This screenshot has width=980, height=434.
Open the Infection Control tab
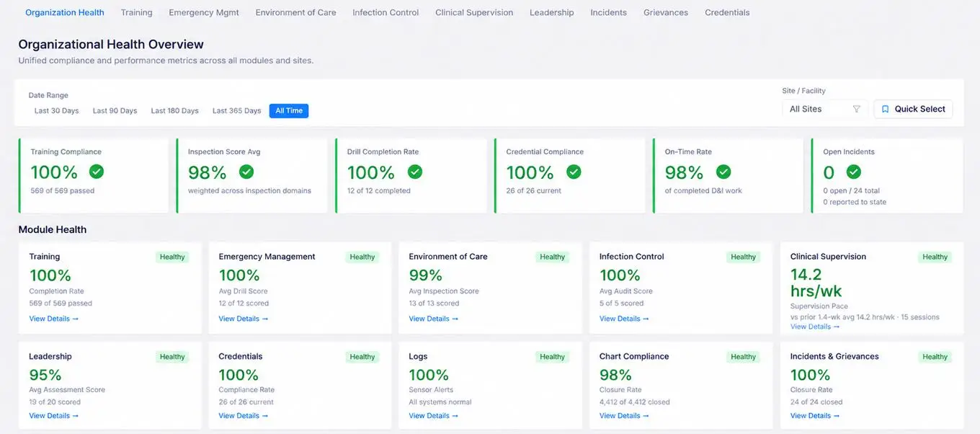[386, 12]
